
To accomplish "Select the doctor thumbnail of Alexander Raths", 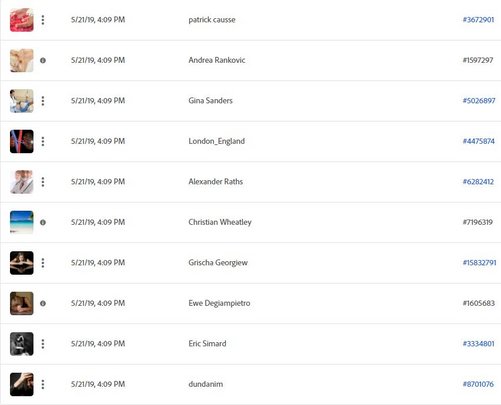I will (22, 182).
